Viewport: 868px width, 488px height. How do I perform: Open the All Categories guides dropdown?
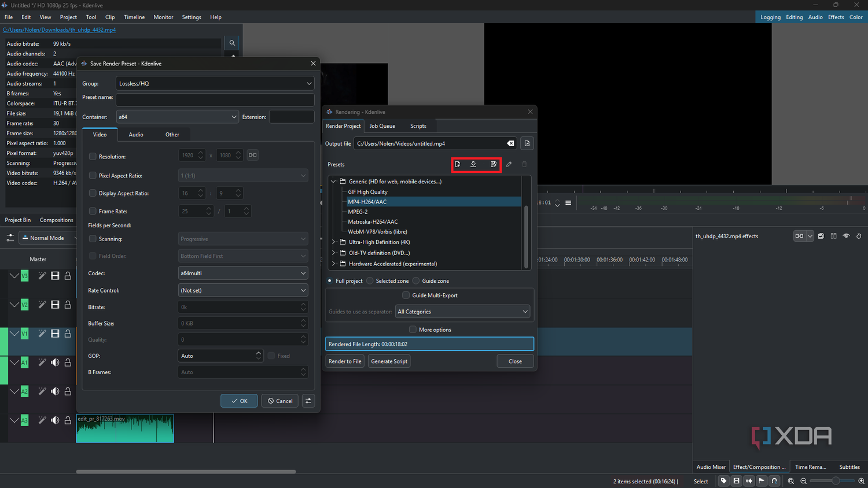point(462,312)
